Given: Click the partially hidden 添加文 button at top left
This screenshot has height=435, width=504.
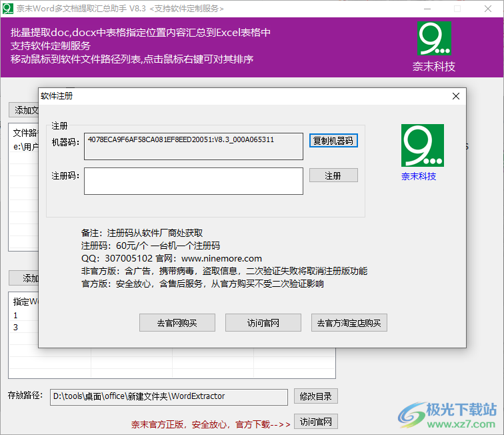Looking at the screenshot, I should pos(24,110).
